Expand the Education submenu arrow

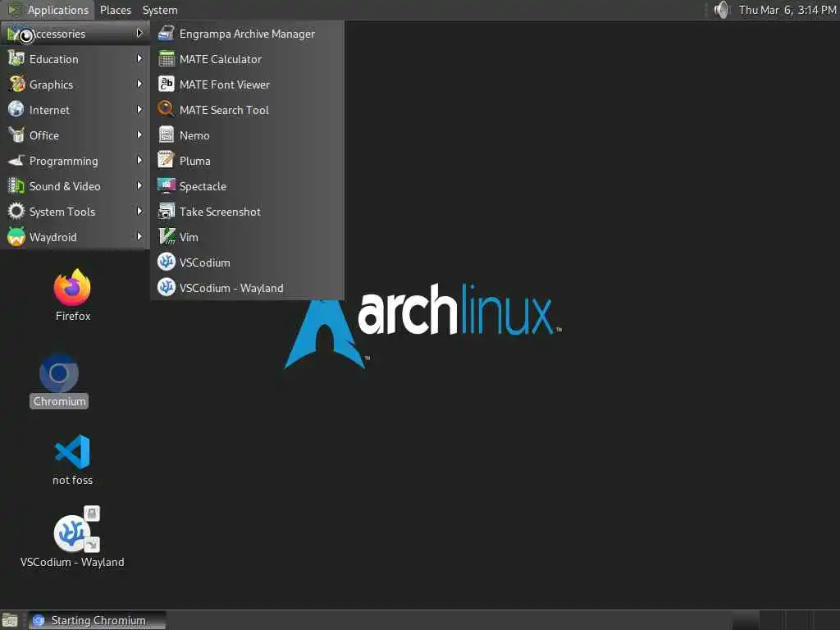(139, 58)
